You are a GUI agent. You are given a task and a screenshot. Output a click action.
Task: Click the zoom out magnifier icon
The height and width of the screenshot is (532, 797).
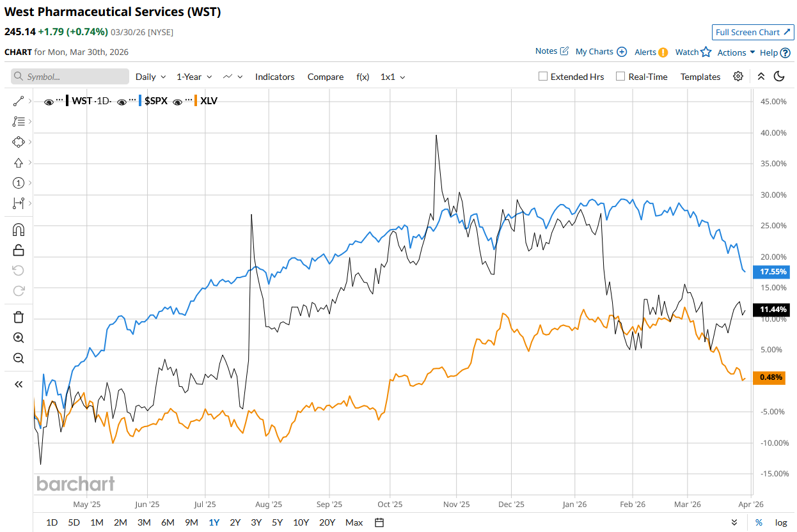(x=19, y=358)
